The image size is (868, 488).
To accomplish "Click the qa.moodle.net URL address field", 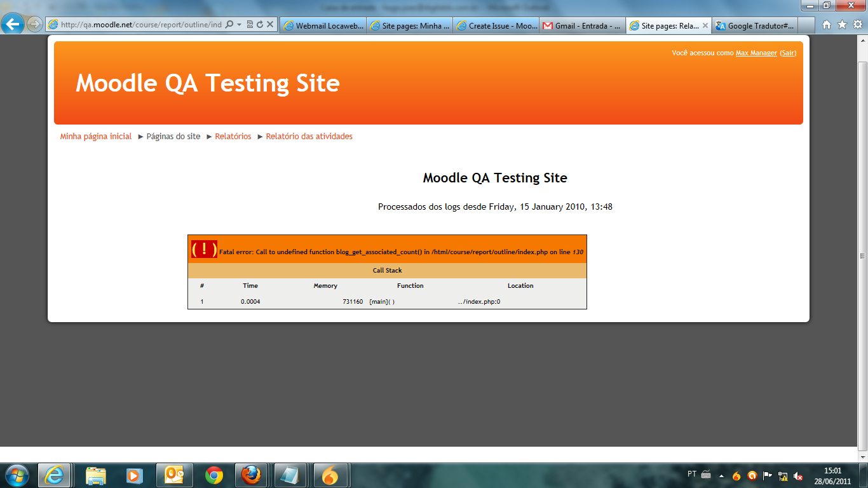I will [x=141, y=25].
